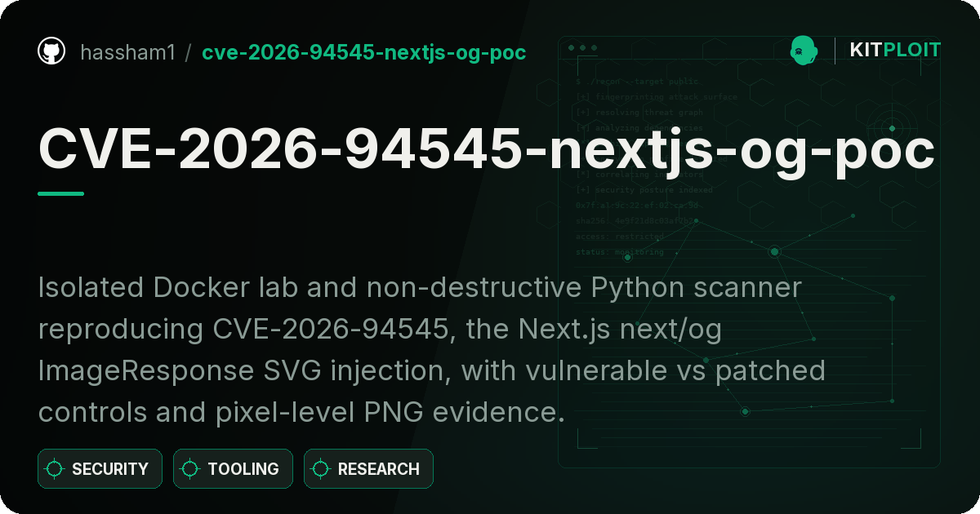Open the cve-2026-94545-nextjs-og-poc repository link

click(364, 52)
